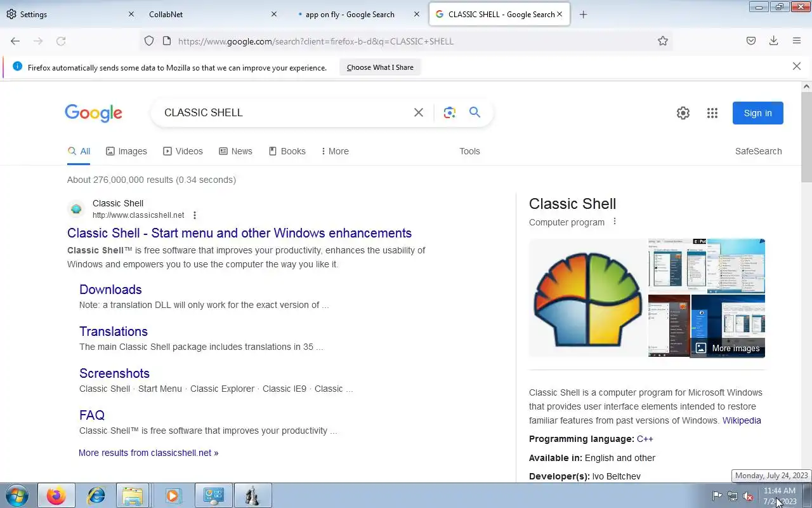Open the Screenshots sitelink

click(114, 373)
